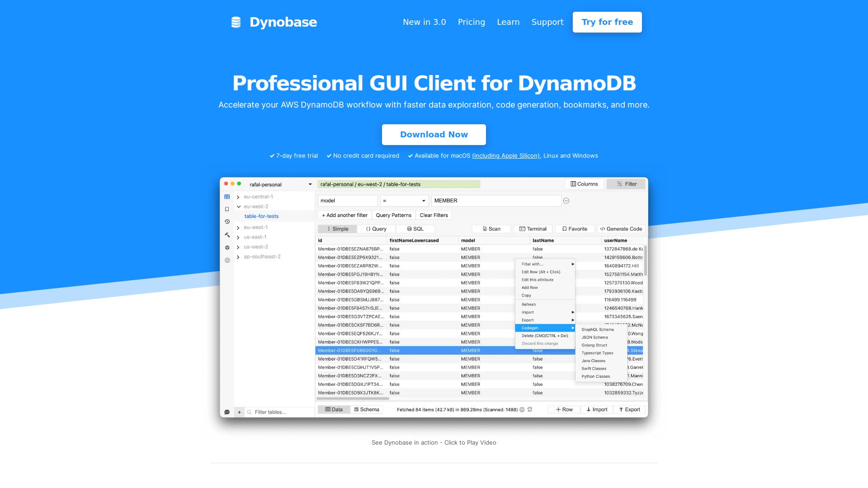Select GraphQL Schema in Codegen submenu
This screenshot has height=488, width=868.
pyautogui.click(x=601, y=330)
